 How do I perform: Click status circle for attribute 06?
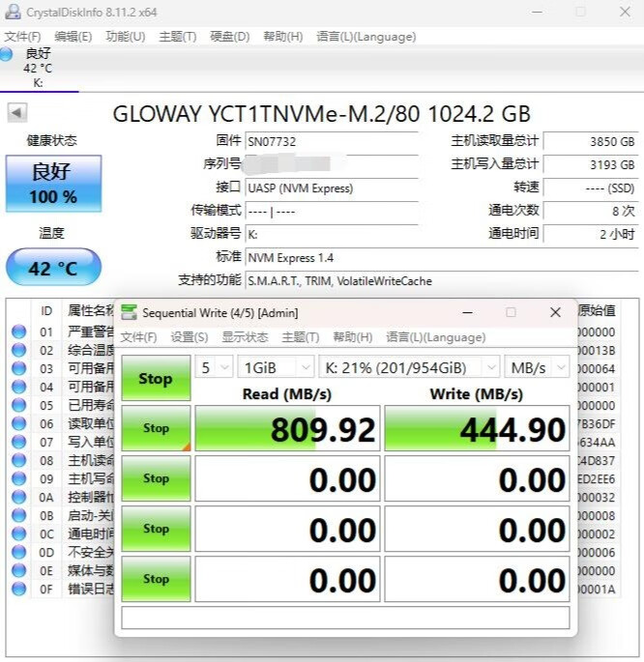pyautogui.click(x=18, y=423)
